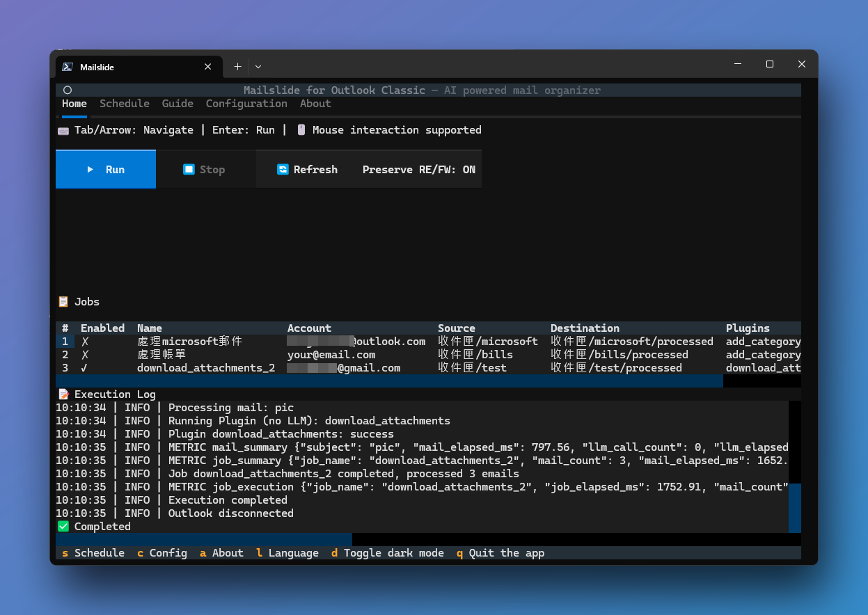Open the Configuration tab
868x615 pixels.
coord(246,104)
